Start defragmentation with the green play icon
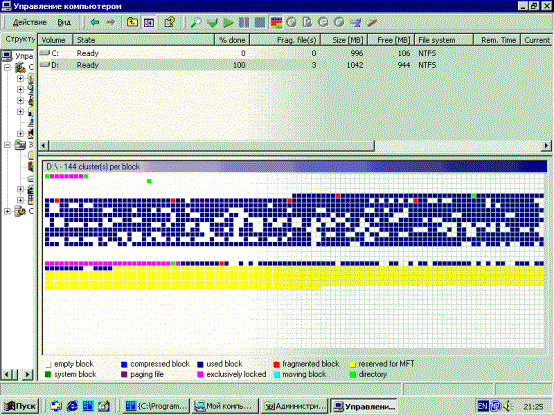 point(228,23)
